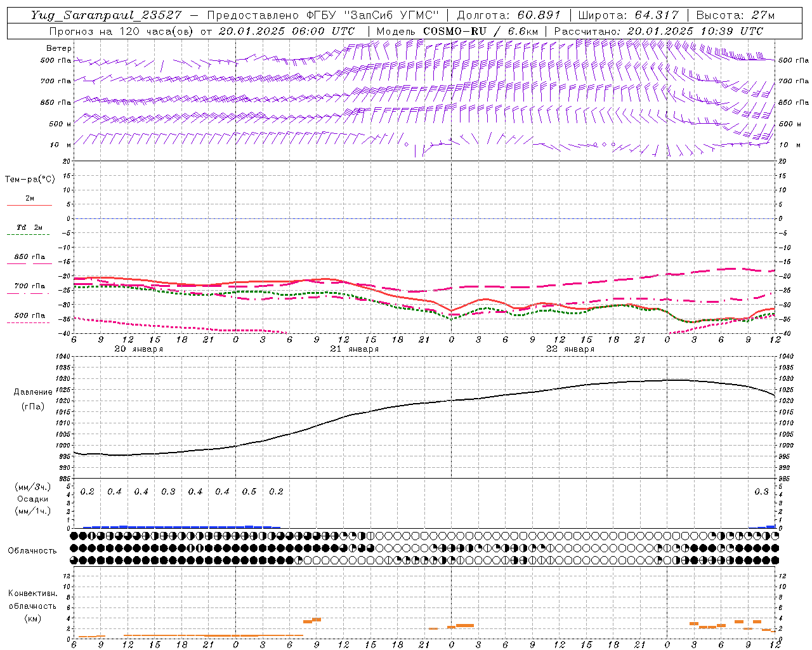The image size is (812, 650).
Task: Click the "Ветер" wind panel label
Action: pos(58,48)
